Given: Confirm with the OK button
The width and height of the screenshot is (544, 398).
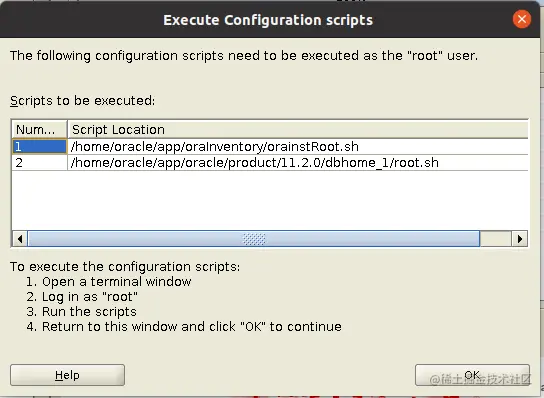Looking at the screenshot, I should pos(472,375).
